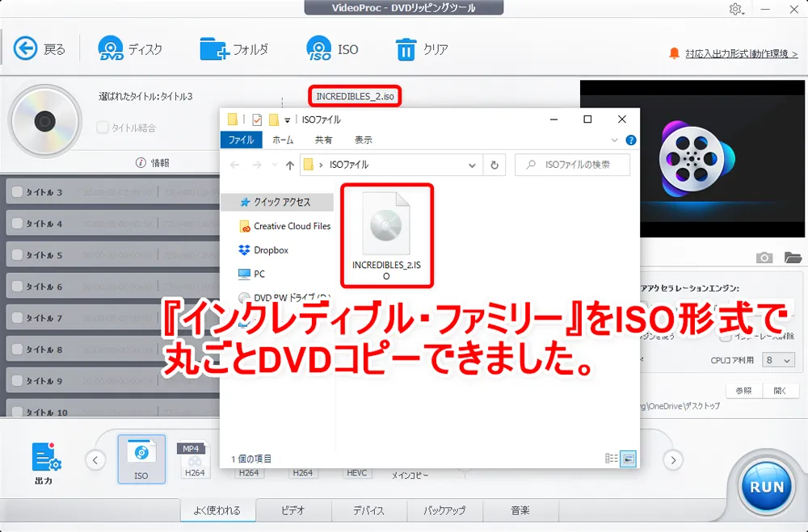The height and width of the screenshot is (532, 808).
Task: Switch to the よく使われる format tab
Action: 217,510
